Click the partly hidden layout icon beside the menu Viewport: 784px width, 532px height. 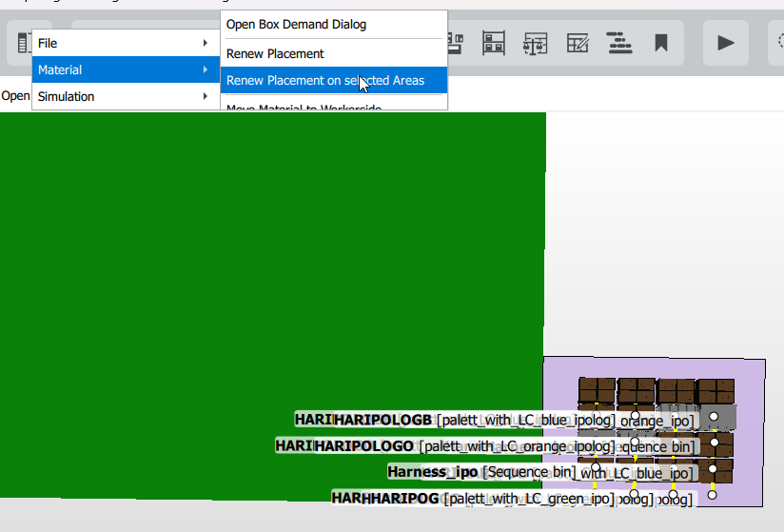point(456,43)
